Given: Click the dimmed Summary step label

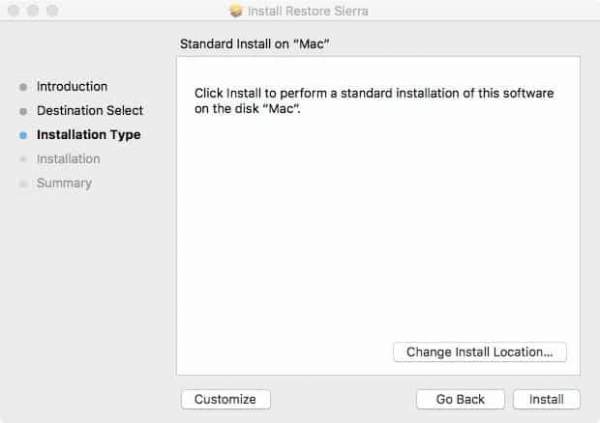Looking at the screenshot, I should tap(64, 183).
